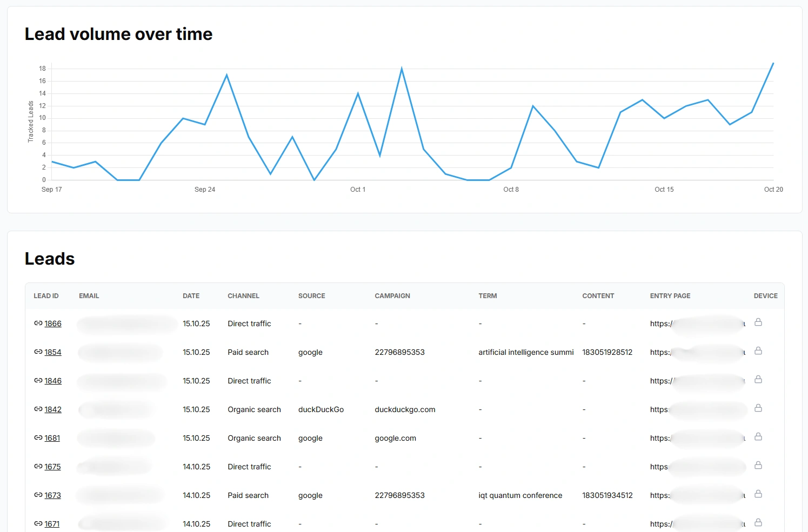This screenshot has width=808, height=532.
Task: Click the DATE column header
Action: click(191, 296)
